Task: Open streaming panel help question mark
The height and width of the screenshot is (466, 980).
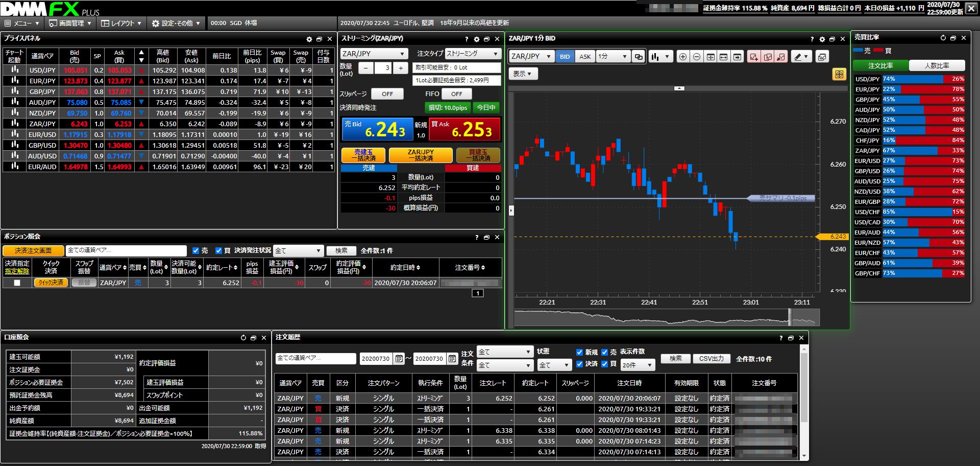Action: pyautogui.click(x=467, y=39)
